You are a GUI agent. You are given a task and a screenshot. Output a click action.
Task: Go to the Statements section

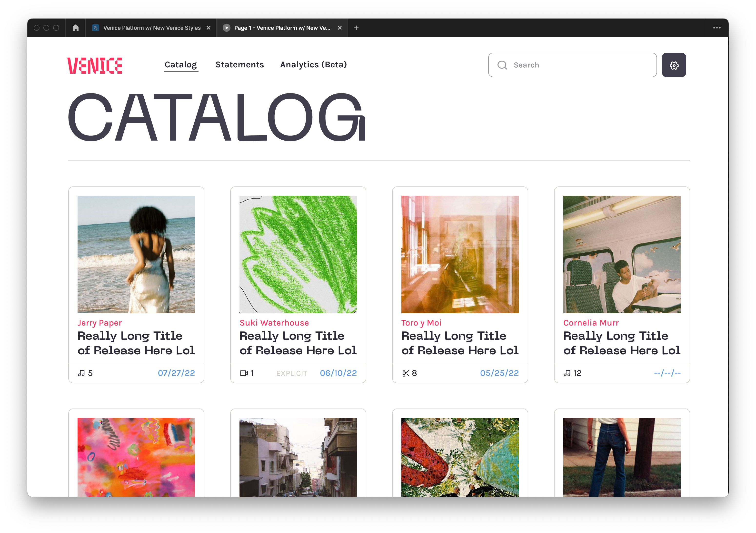coord(240,65)
